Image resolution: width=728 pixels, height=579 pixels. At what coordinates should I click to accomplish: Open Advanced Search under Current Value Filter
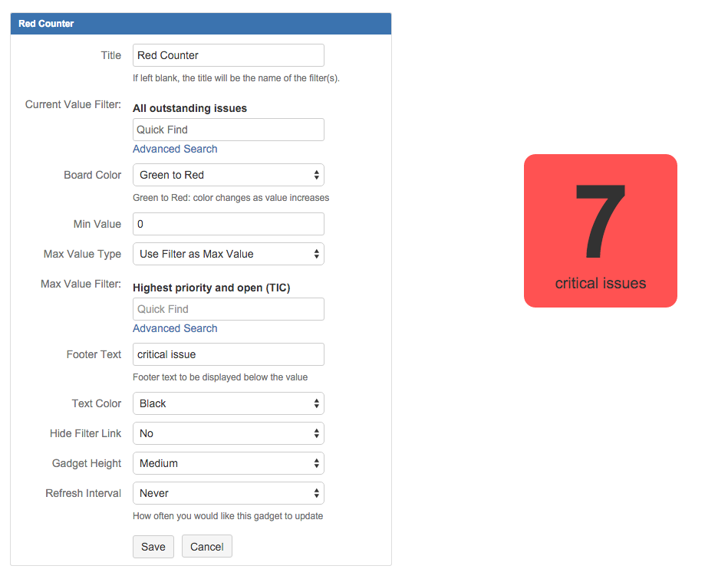(x=175, y=149)
